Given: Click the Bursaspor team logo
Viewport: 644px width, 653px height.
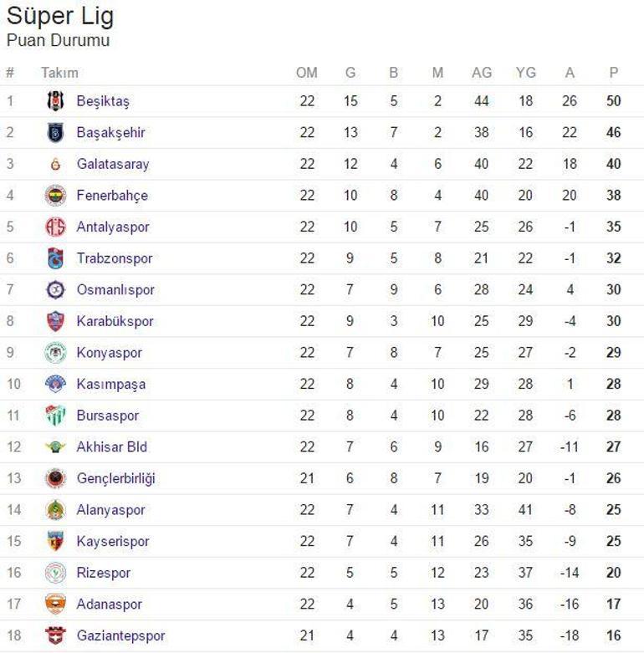Looking at the screenshot, I should [x=55, y=416].
